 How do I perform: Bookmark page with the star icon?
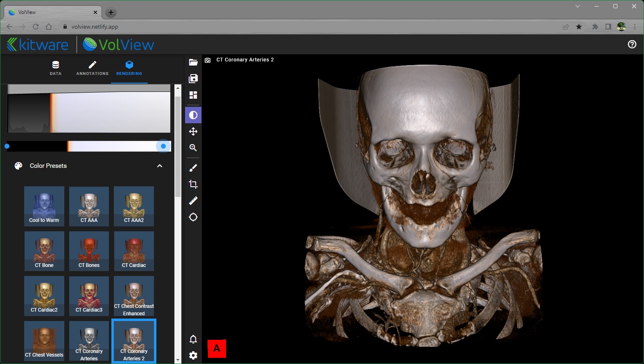579,27
